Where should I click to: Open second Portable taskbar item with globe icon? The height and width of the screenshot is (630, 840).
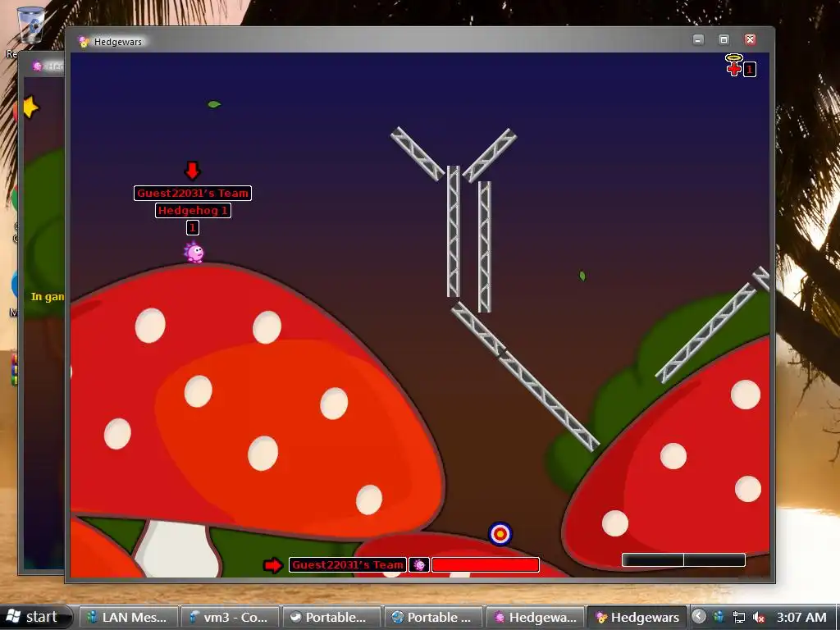point(433,617)
